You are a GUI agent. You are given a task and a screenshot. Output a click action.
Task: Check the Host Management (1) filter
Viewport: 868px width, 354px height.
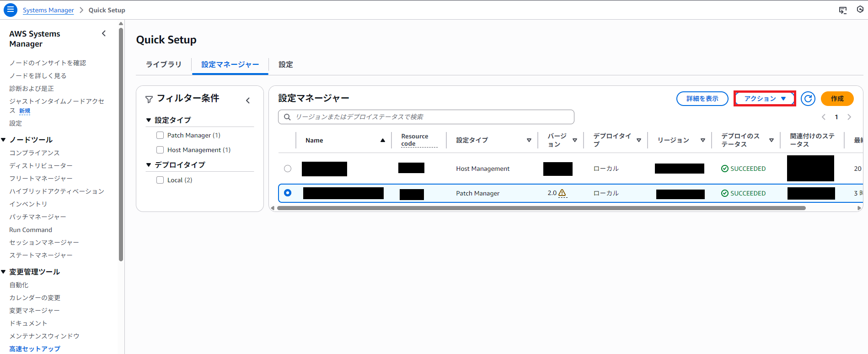click(160, 150)
